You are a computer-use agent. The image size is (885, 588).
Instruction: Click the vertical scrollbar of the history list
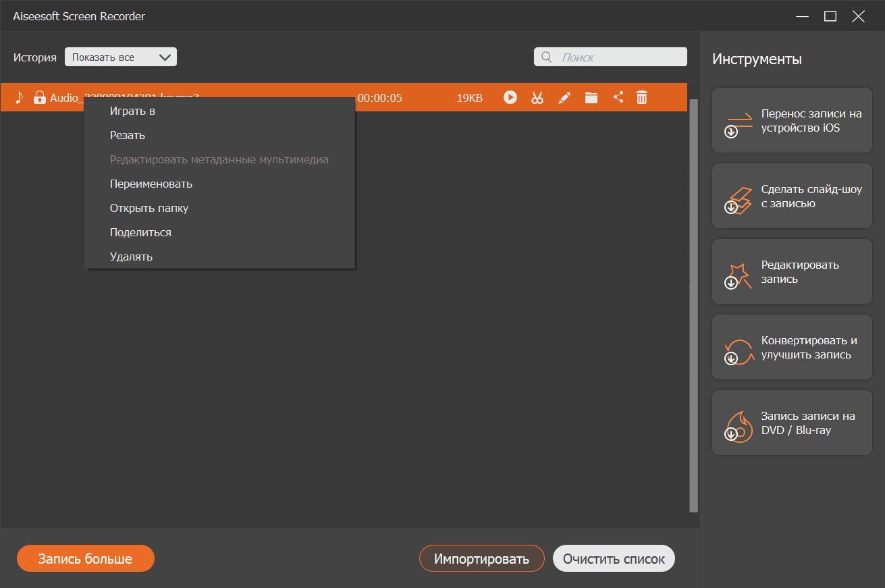click(693, 305)
